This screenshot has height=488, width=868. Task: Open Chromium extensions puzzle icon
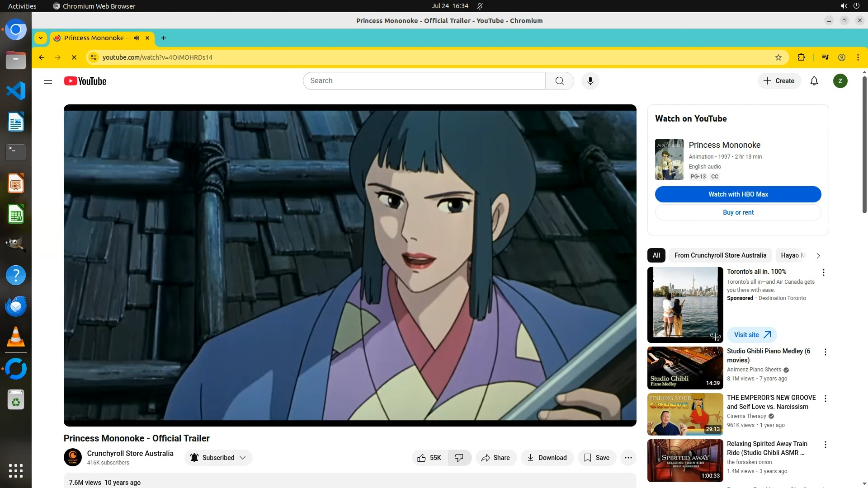pos(801,57)
